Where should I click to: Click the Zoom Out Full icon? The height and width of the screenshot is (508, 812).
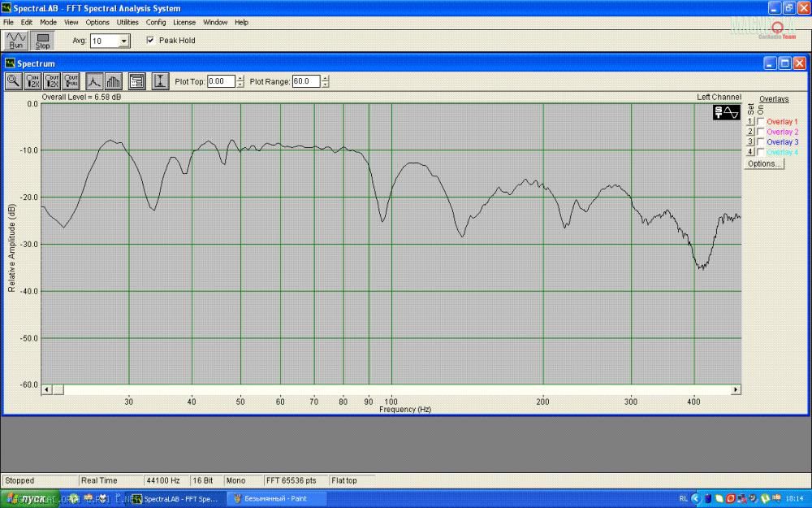(71, 80)
